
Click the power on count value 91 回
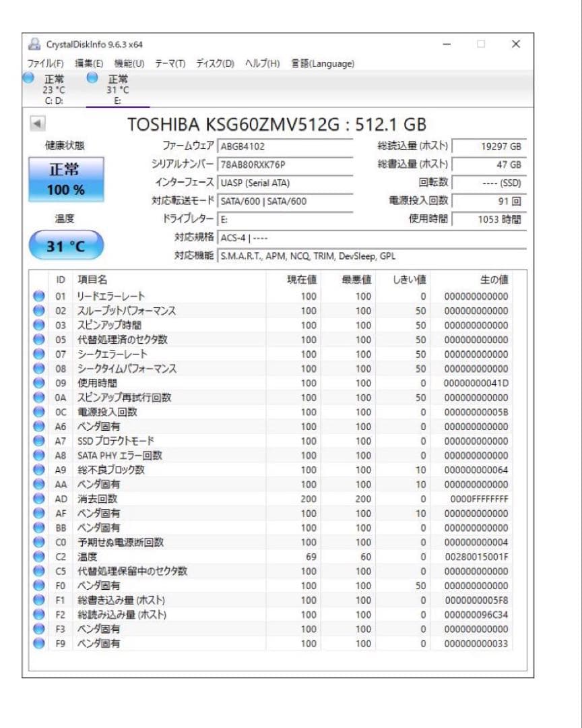point(489,201)
